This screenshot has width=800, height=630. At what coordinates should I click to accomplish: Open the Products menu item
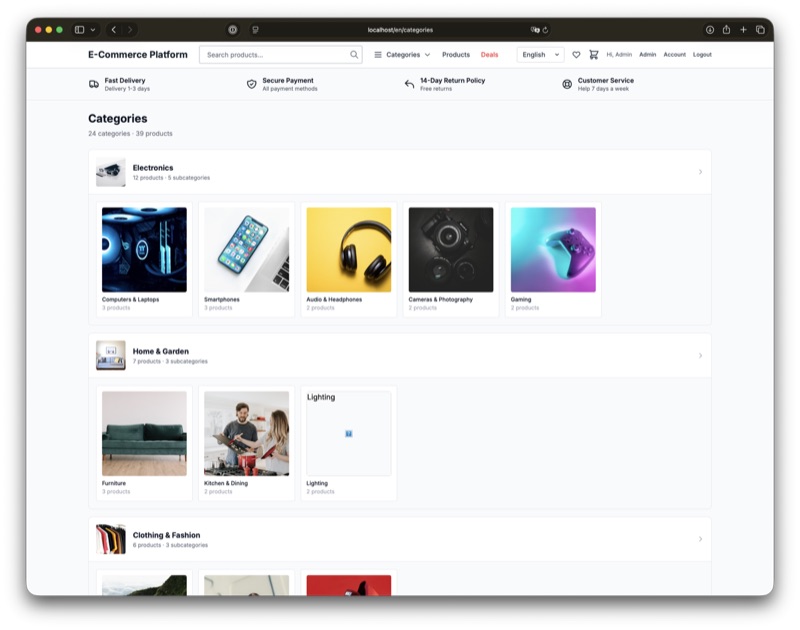tap(456, 55)
